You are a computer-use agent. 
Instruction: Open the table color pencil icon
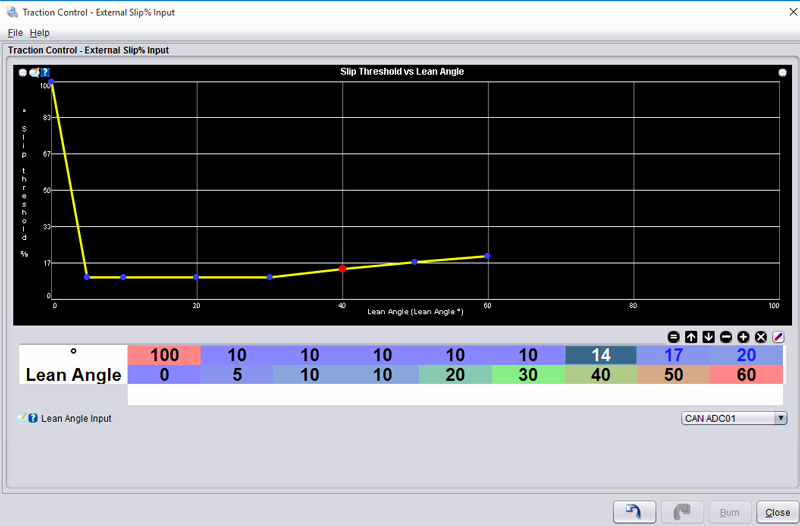(x=778, y=337)
